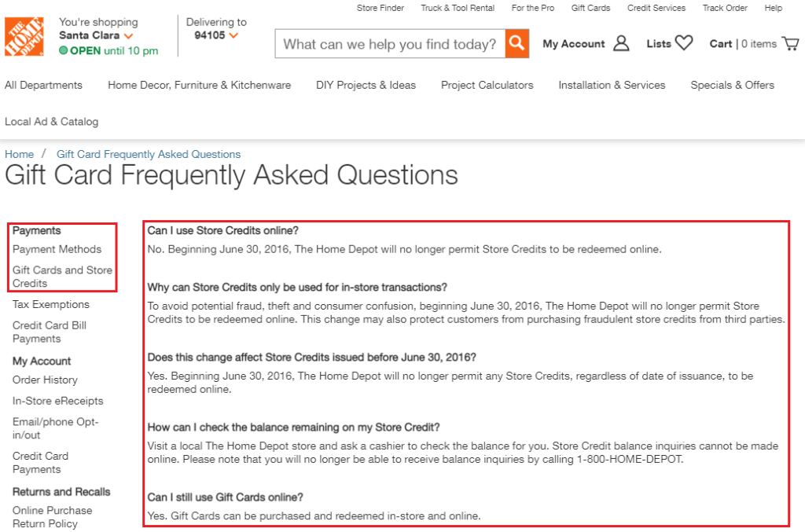This screenshot has width=805, height=532.
Task: Open Project Calculators from the navigation bar
Action: 487,85
